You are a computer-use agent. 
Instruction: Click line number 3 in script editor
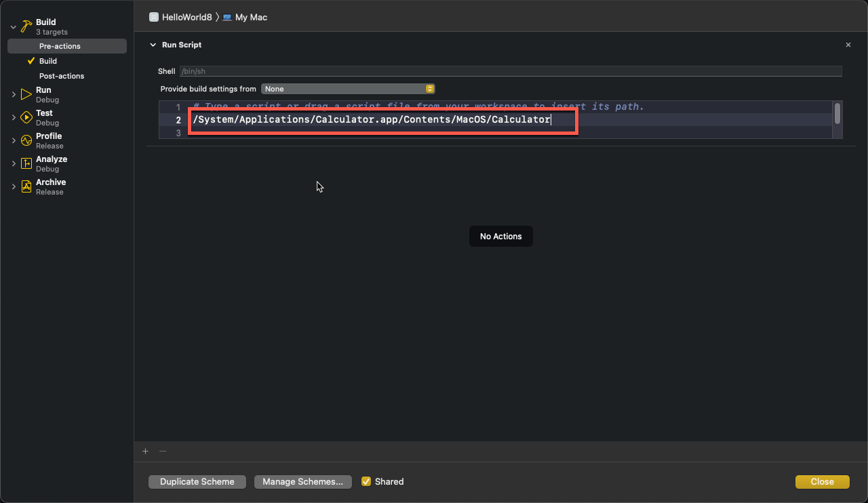coord(179,134)
